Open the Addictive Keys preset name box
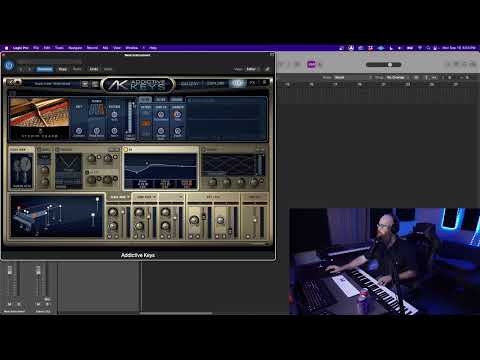Image resolution: width=480 pixels, height=360 pixels. coord(52,84)
